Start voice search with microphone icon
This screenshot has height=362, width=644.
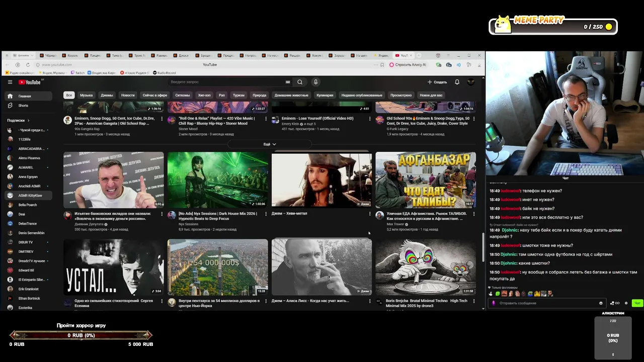click(315, 82)
